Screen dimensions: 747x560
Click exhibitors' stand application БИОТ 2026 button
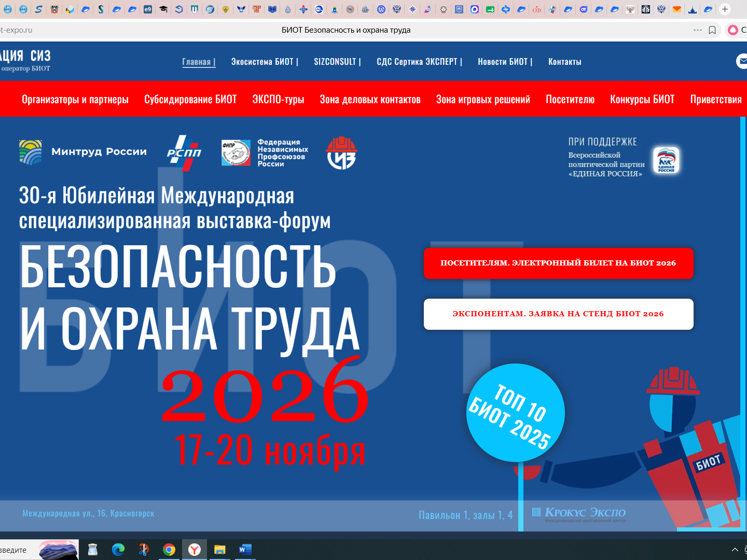click(559, 314)
